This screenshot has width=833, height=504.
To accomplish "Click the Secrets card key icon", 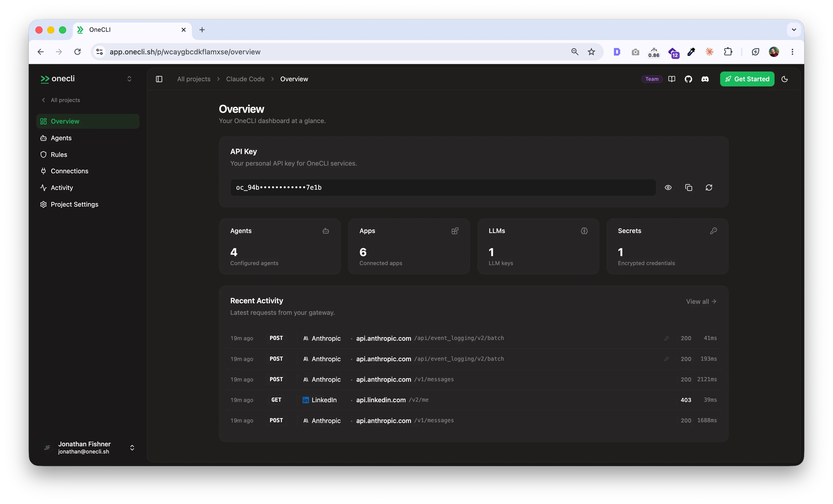I will (x=713, y=231).
